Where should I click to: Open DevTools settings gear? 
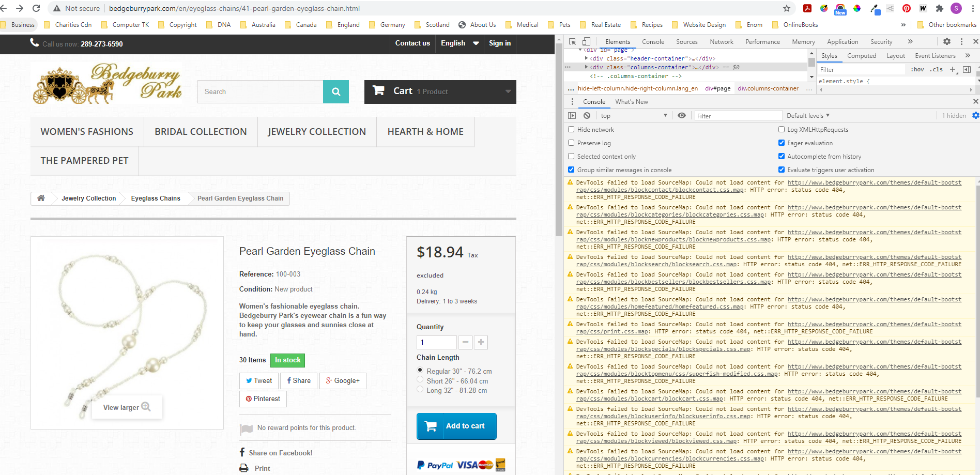click(x=947, y=41)
